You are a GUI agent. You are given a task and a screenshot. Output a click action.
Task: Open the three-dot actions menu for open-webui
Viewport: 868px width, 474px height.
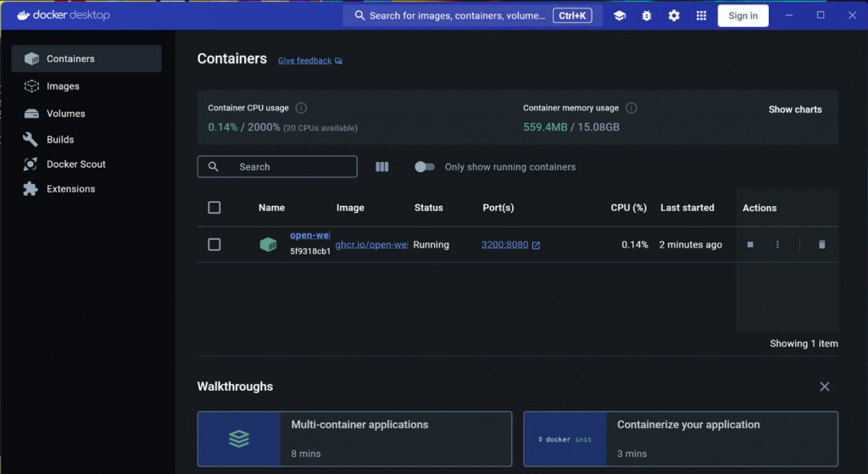coord(777,244)
